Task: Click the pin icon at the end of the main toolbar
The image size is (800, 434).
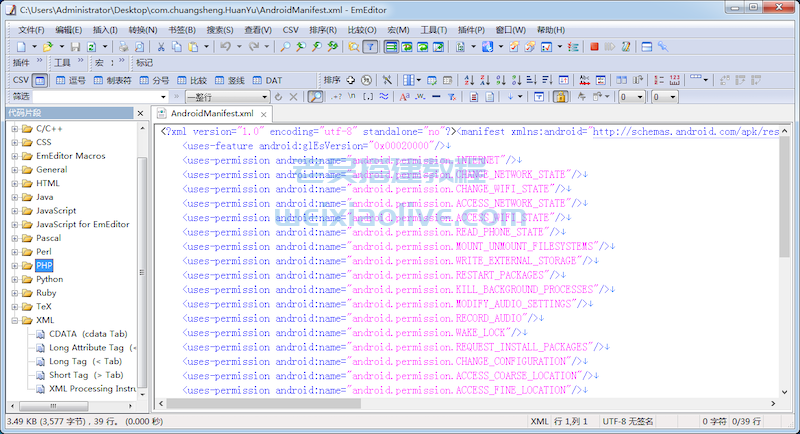Action: tap(663, 47)
